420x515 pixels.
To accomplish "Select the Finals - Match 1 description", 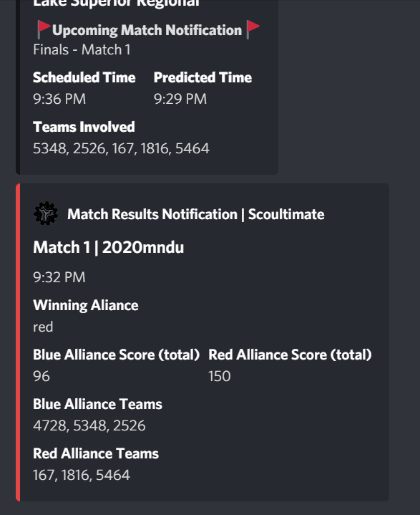I will (x=82, y=50).
